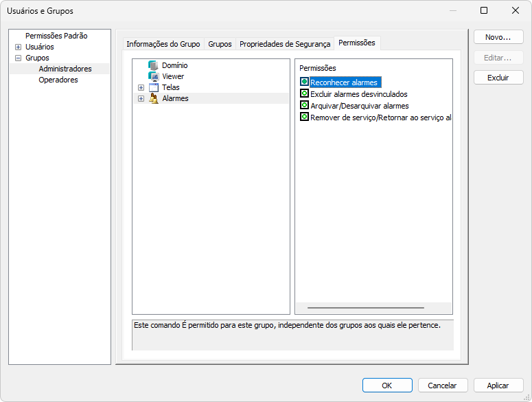Open the Grupos tab

(220, 44)
